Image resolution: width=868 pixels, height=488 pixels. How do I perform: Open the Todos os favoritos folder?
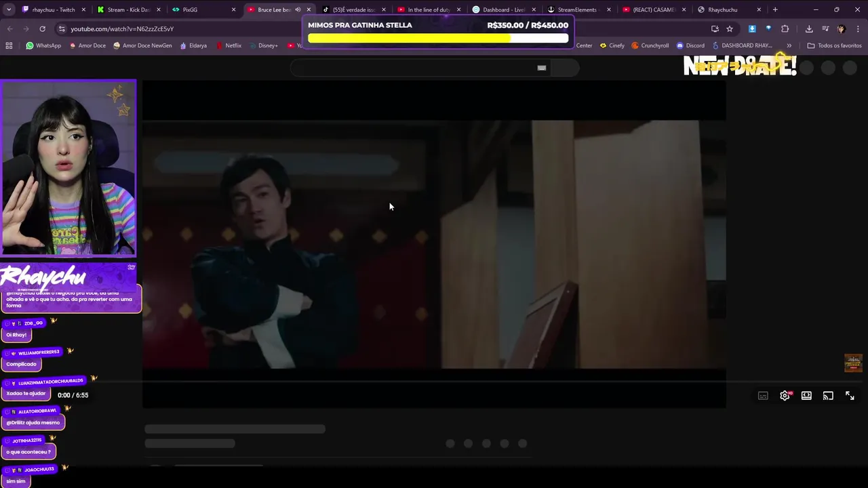[834, 45]
